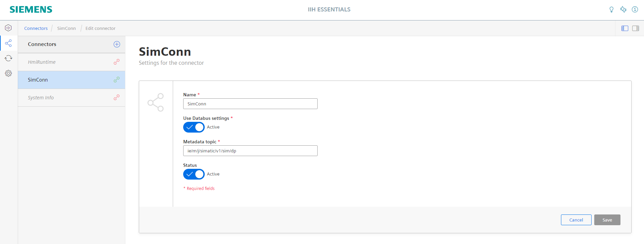Click the Required fields note
This screenshot has width=644, height=244.
pos(199,189)
